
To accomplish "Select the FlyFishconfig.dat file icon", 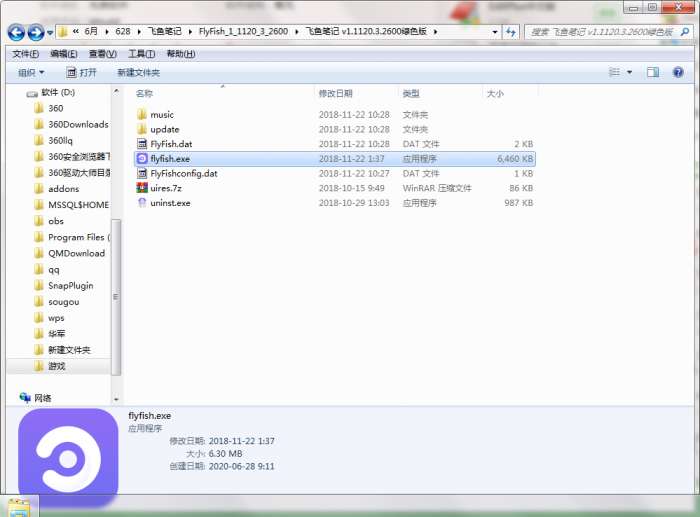I will tap(142, 173).
